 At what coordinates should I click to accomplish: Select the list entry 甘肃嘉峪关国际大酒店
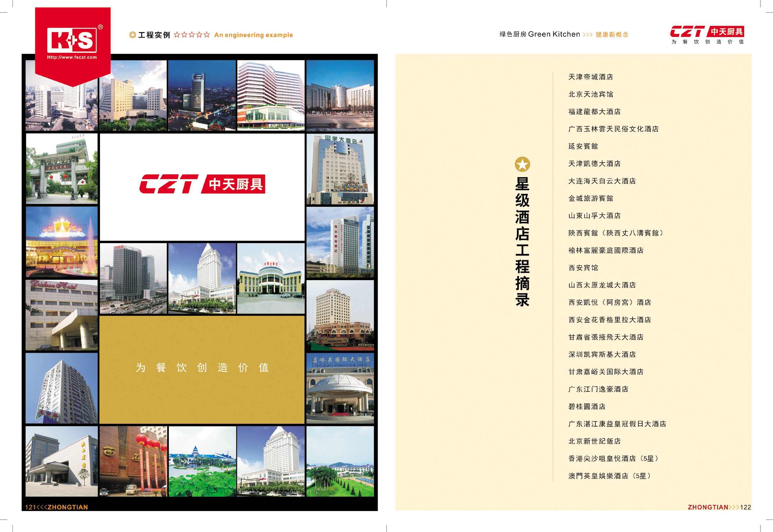[606, 372]
